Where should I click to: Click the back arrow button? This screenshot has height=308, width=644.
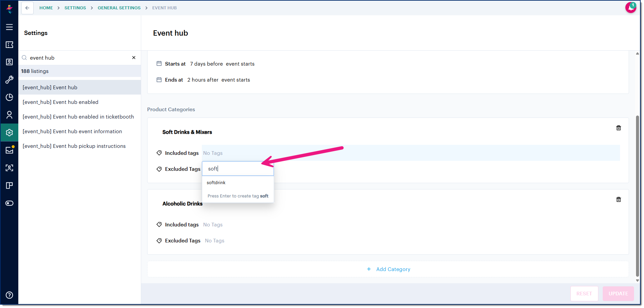click(27, 8)
